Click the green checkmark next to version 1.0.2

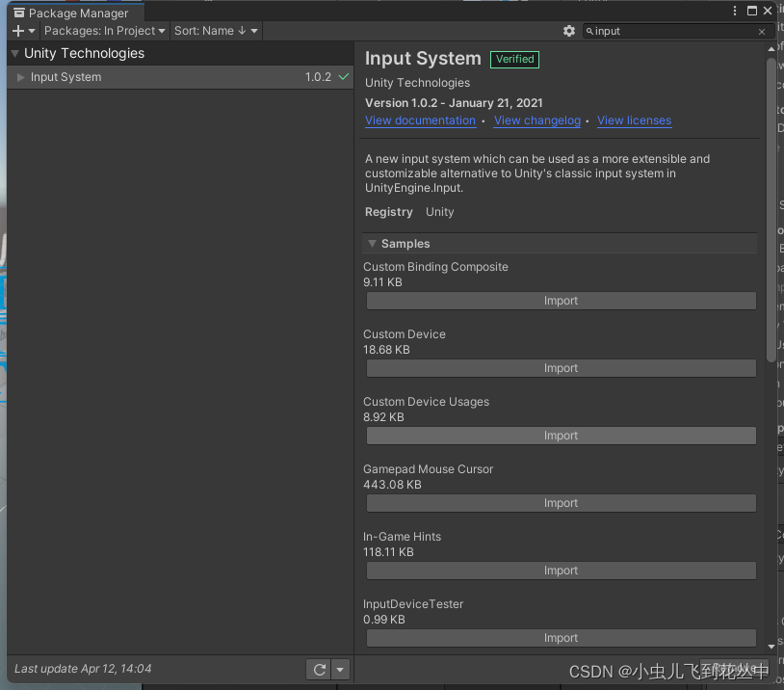(342, 77)
